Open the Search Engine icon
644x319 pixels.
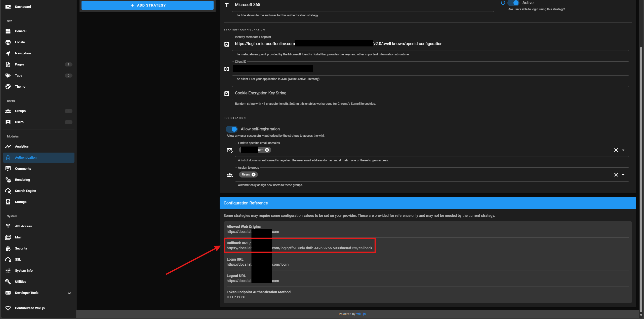[8, 191]
